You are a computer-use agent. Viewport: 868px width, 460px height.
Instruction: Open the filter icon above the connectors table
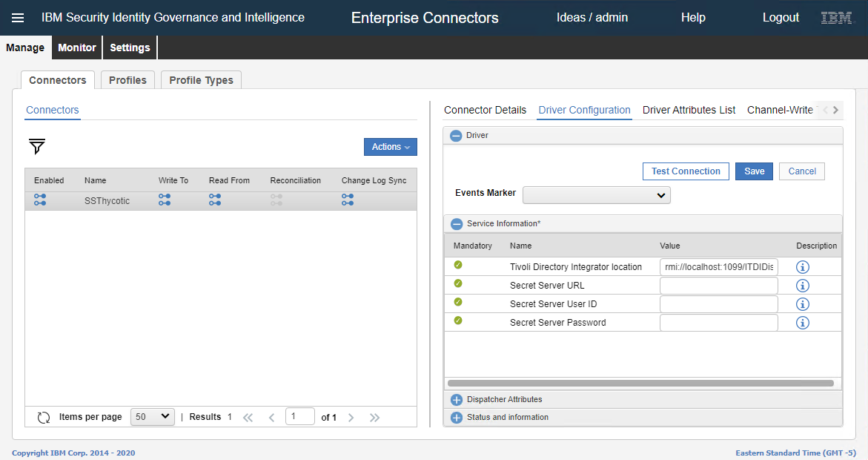(36, 147)
